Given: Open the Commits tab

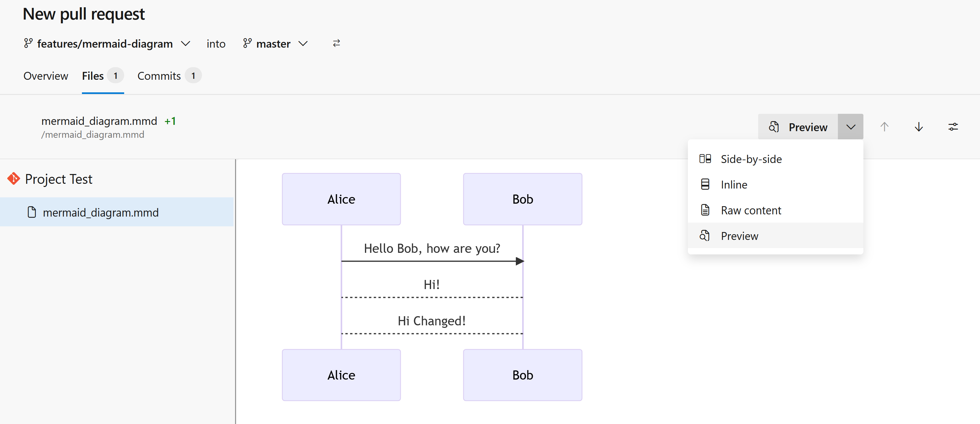Looking at the screenshot, I should [159, 76].
